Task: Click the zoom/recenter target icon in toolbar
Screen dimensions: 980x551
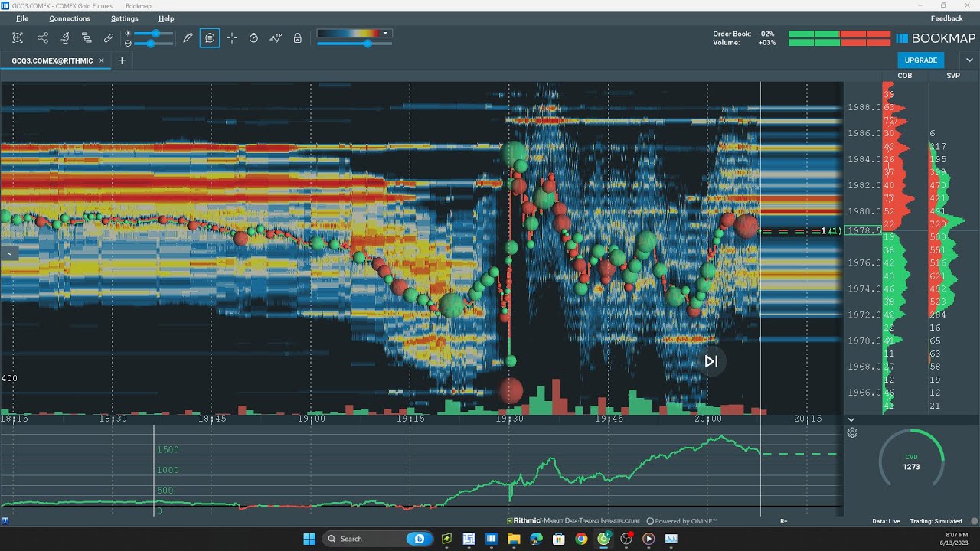Action: click(18, 37)
